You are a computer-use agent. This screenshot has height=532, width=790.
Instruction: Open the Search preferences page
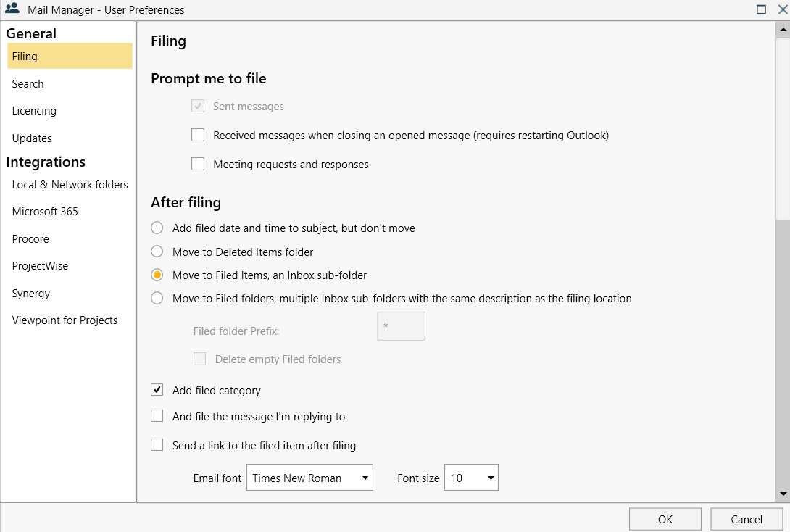(28, 83)
